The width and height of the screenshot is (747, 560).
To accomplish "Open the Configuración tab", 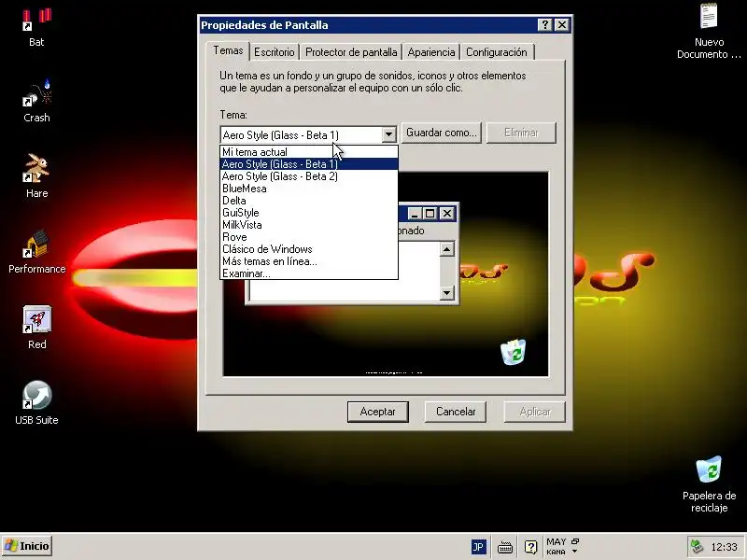I will pyautogui.click(x=497, y=52).
